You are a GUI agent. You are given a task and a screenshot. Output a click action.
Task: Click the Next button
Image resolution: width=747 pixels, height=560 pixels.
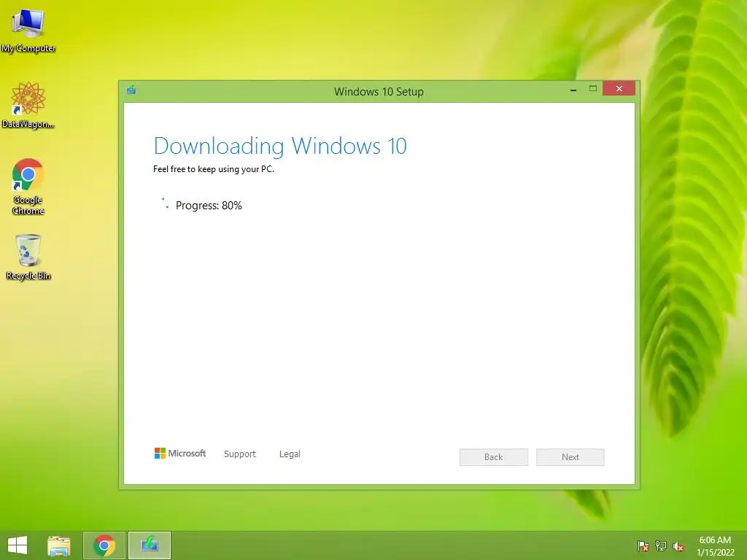point(570,457)
